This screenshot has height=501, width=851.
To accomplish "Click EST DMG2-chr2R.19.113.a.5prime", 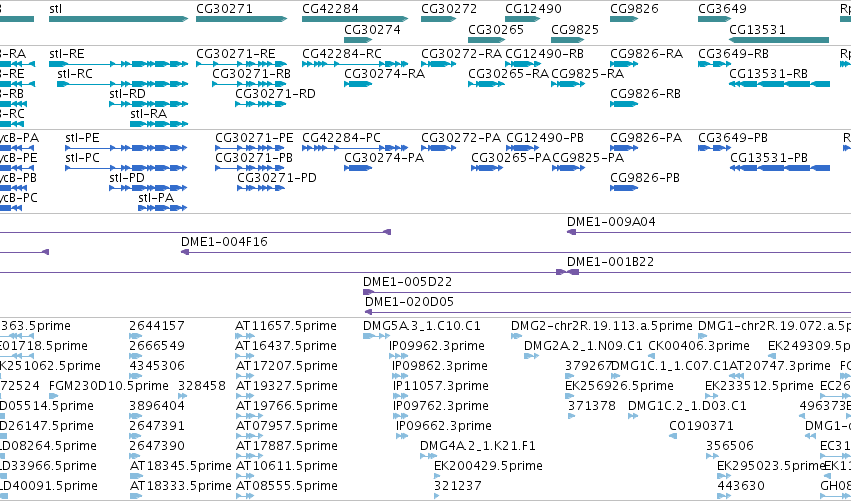I will [516, 337].
